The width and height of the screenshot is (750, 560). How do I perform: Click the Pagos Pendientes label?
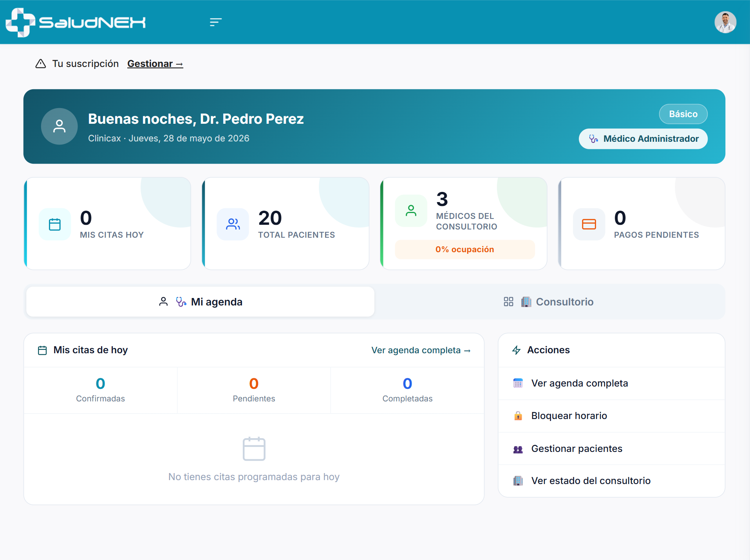656,235
